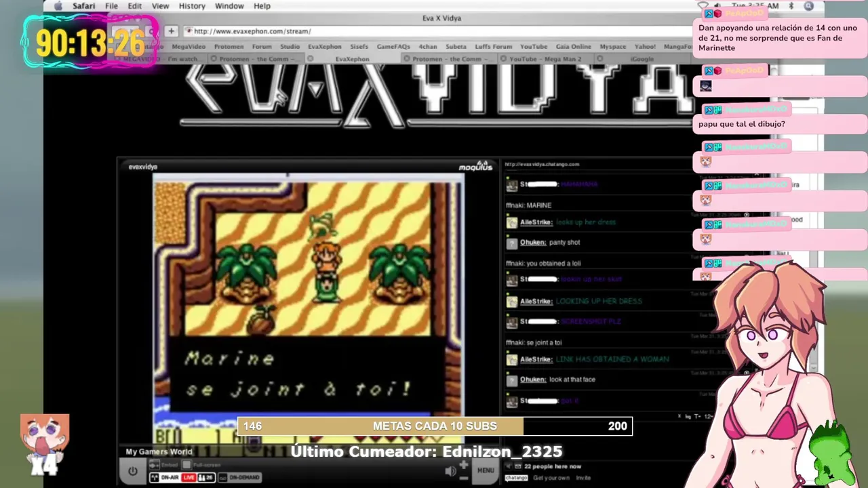868x488 pixels.
Task: Switch to the EvaXephon tab
Action: click(353, 59)
